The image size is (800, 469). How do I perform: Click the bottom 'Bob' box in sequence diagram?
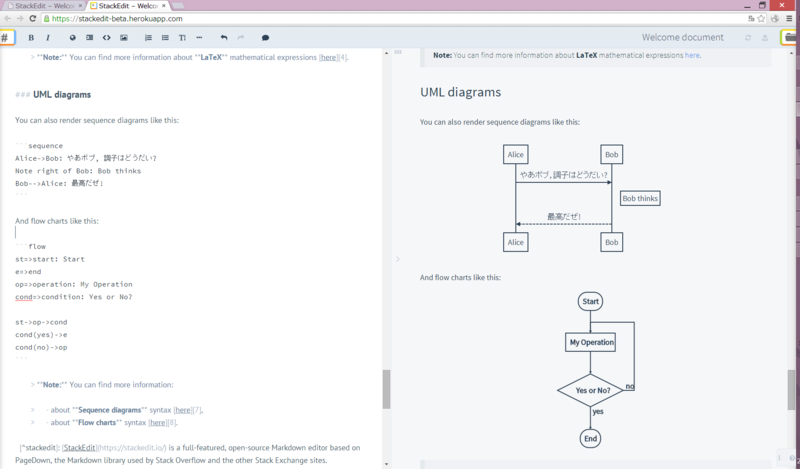(611, 242)
